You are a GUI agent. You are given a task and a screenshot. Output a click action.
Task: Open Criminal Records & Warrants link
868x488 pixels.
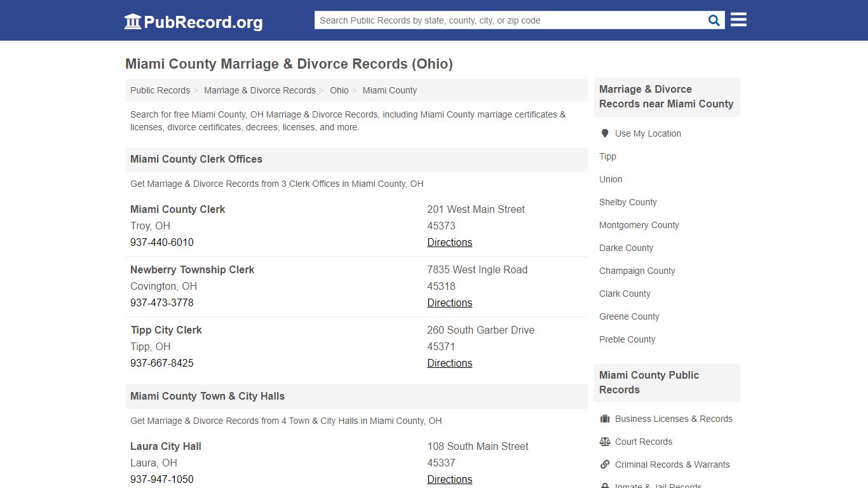pyautogui.click(x=672, y=464)
